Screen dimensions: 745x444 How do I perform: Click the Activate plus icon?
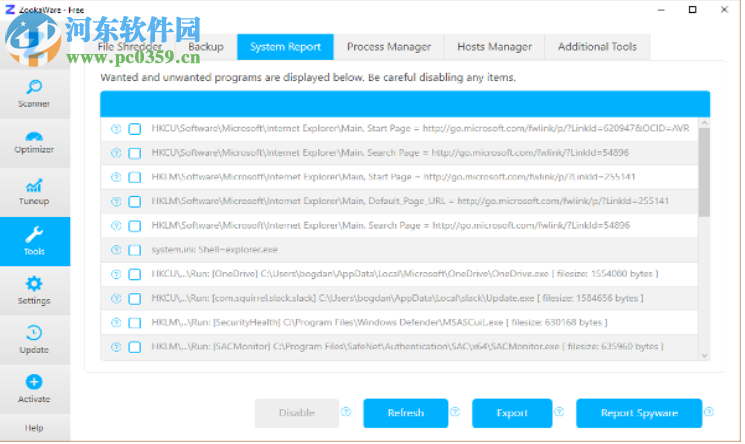tap(34, 382)
